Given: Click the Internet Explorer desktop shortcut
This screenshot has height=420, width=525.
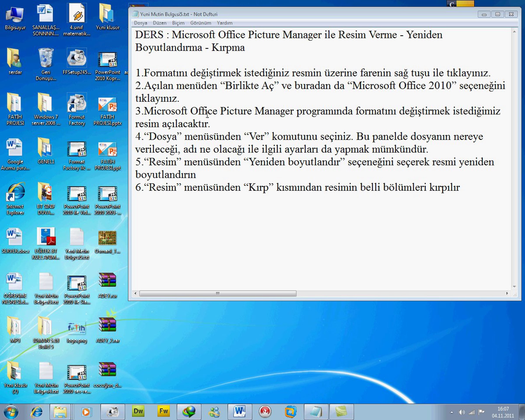Looking at the screenshot, I should pyautogui.click(x=15, y=199).
